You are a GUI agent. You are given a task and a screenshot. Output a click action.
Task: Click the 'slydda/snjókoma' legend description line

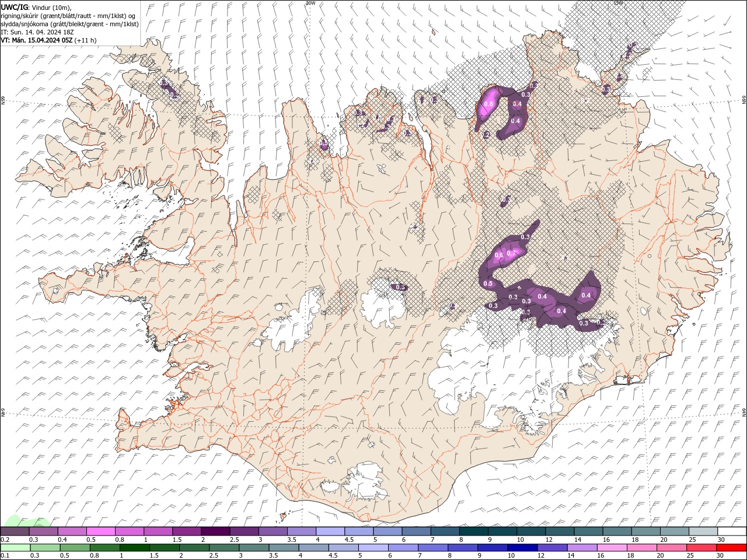pos(70,24)
